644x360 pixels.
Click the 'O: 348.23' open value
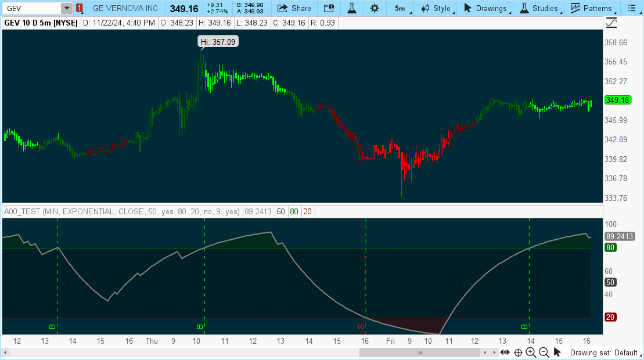[177, 23]
